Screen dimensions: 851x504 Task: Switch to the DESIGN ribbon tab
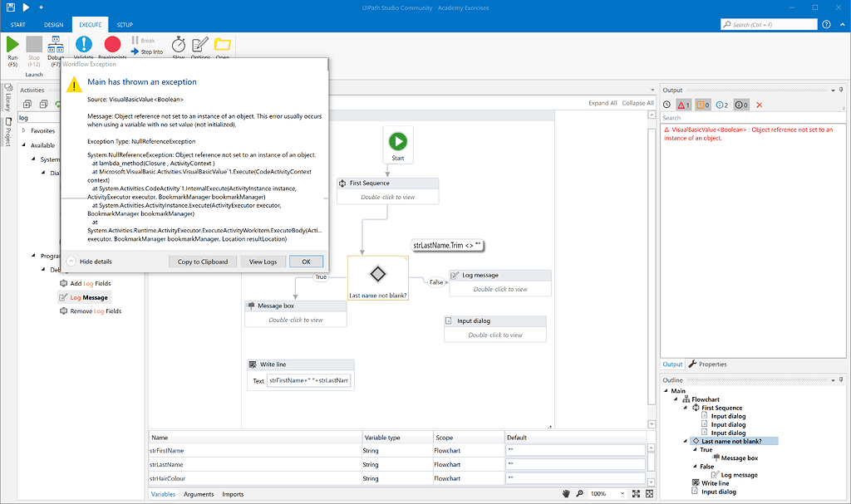[x=52, y=24]
